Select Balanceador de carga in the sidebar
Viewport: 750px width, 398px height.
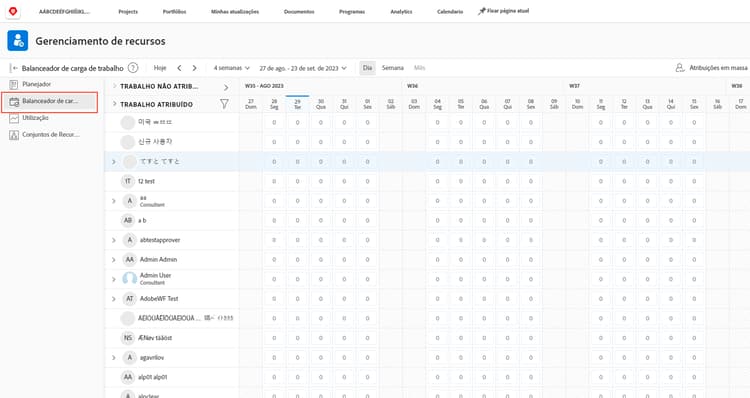point(50,101)
